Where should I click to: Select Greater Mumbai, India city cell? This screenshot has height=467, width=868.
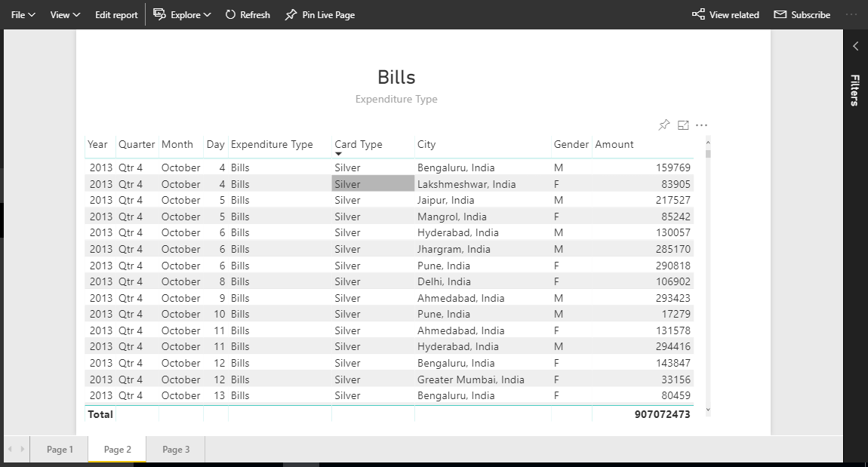click(x=483, y=379)
